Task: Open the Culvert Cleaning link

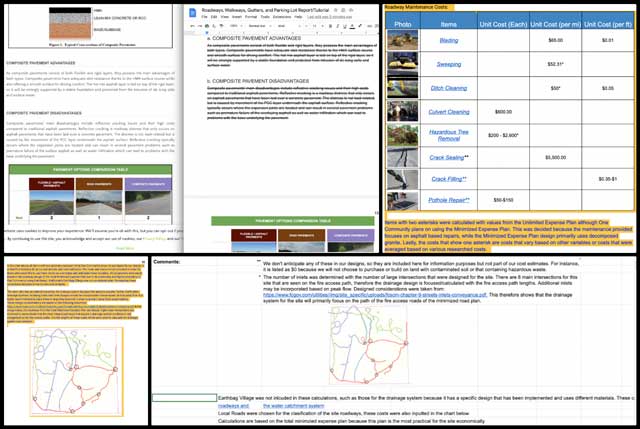Action: [449, 111]
